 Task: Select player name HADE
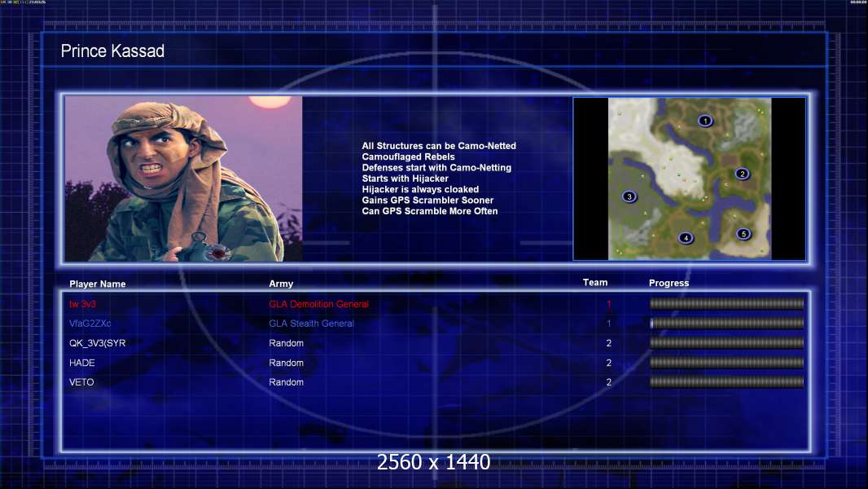(82, 363)
